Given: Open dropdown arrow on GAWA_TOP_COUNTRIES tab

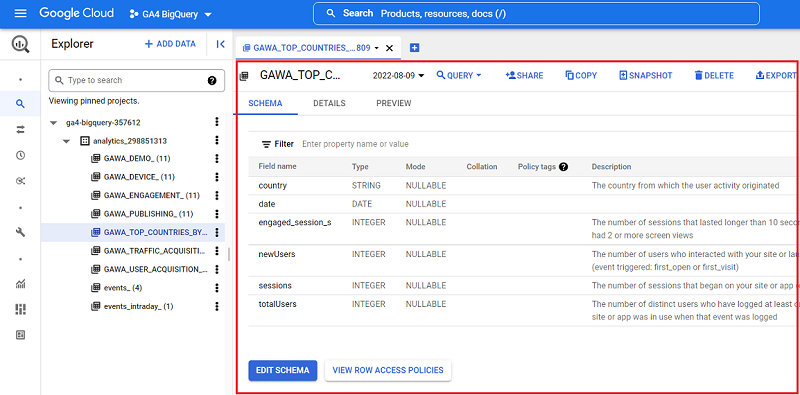Looking at the screenshot, I should coord(377,48).
